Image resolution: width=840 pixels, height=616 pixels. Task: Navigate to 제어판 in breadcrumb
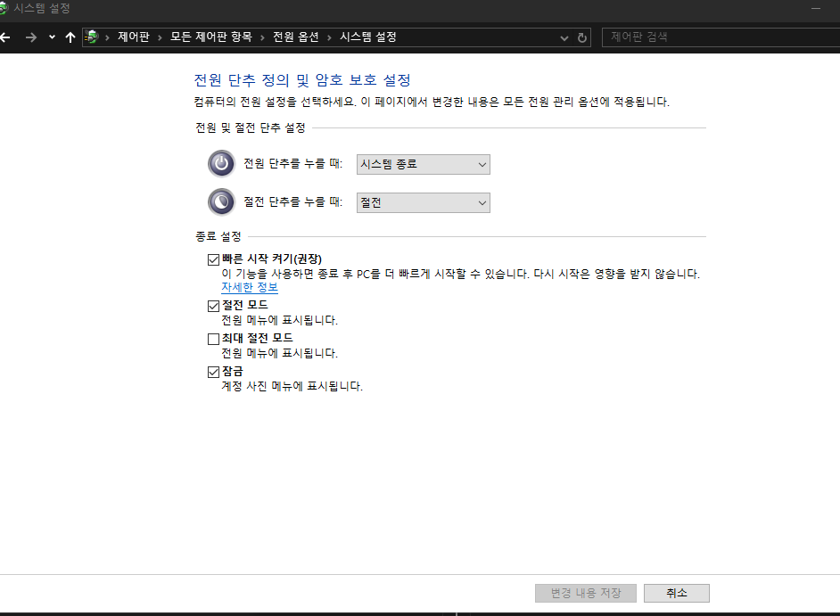click(x=133, y=37)
